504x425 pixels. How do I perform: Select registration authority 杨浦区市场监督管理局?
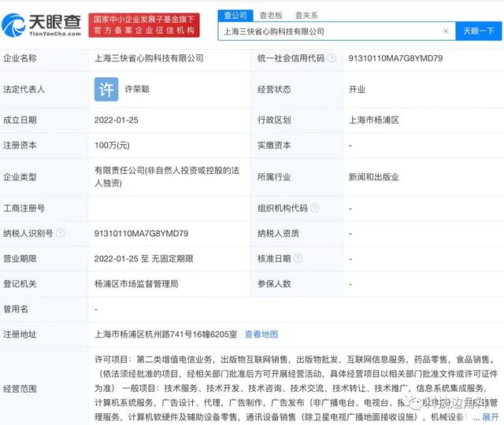(136, 284)
